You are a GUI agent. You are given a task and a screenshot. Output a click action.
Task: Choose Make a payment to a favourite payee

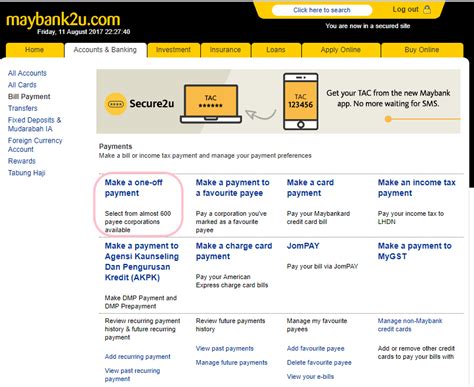click(233, 188)
